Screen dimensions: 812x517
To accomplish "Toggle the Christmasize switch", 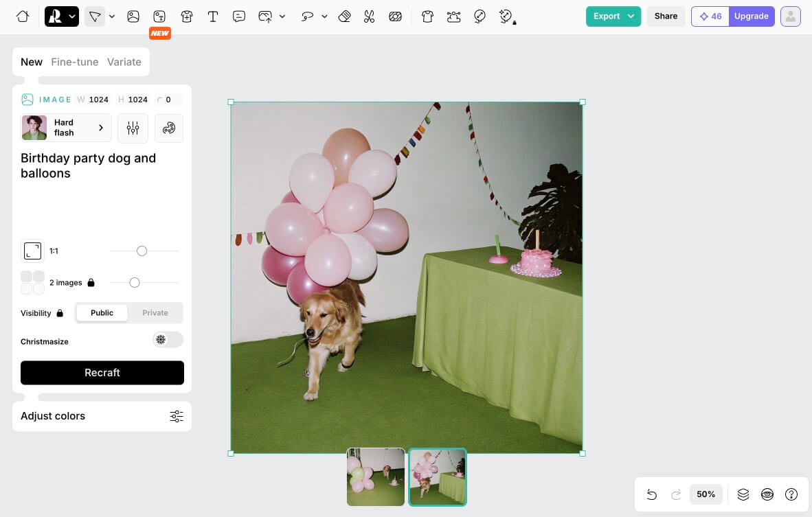I will pyautogui.click(x=168, y=340).
